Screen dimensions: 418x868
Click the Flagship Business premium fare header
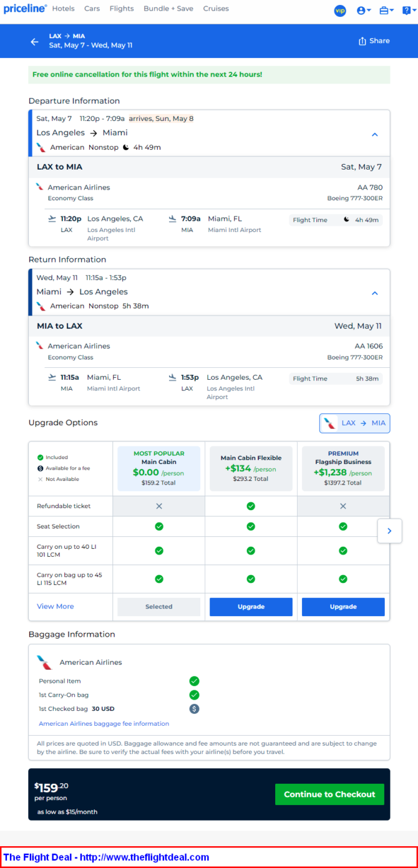tap(343, 468)
